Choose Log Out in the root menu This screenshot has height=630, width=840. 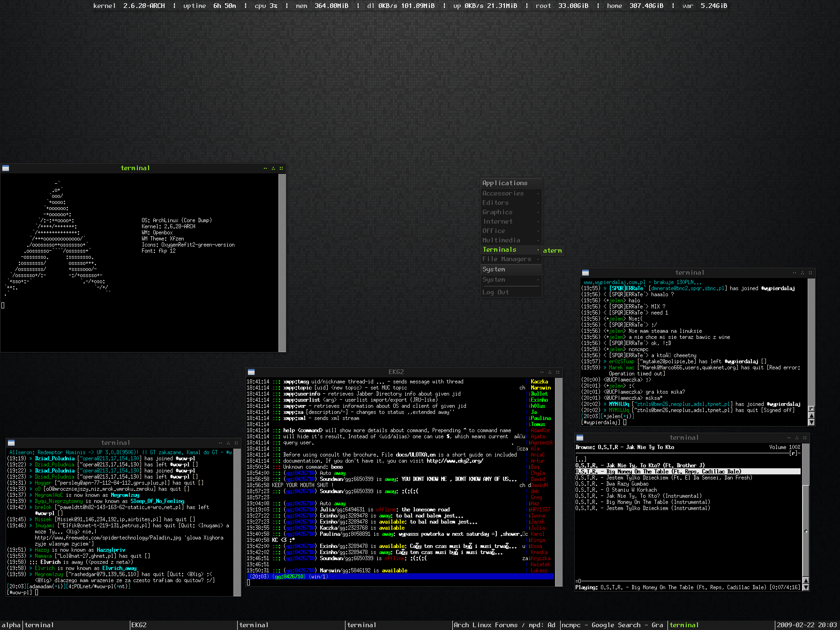pos(511,292)
